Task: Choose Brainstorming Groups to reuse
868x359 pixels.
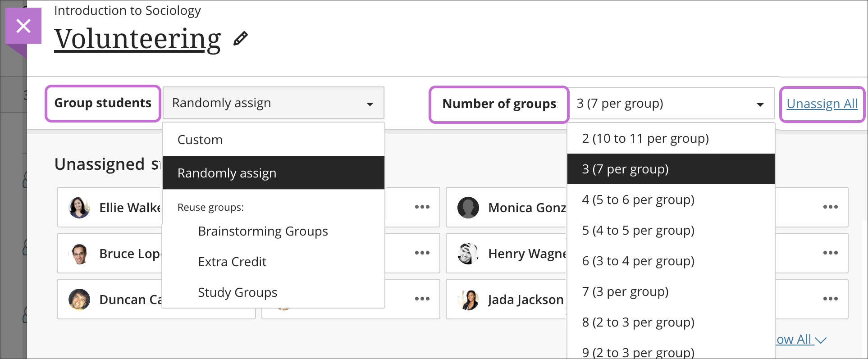Action: 263,231
